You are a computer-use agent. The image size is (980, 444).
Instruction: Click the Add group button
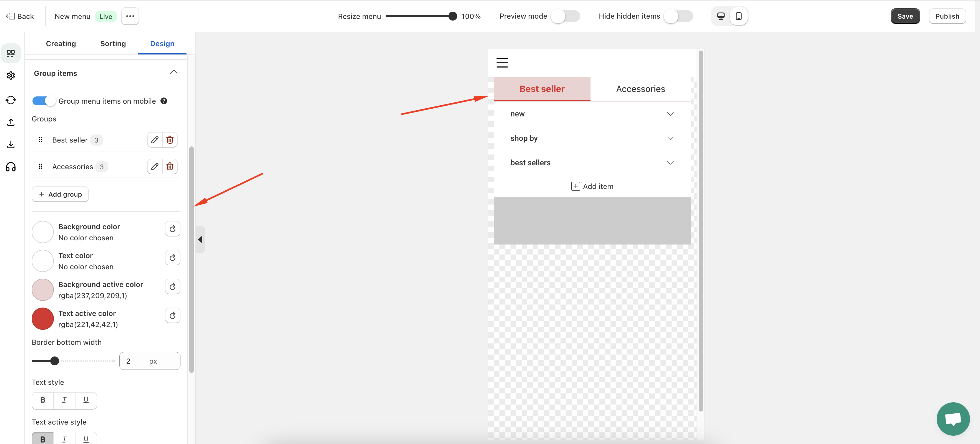tap(60, 194)
